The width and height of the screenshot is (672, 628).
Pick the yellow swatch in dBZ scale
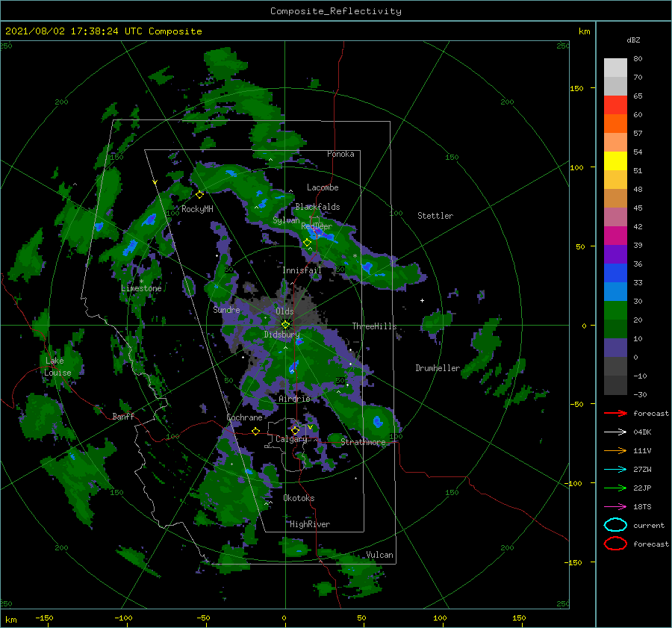coord(615,161)
